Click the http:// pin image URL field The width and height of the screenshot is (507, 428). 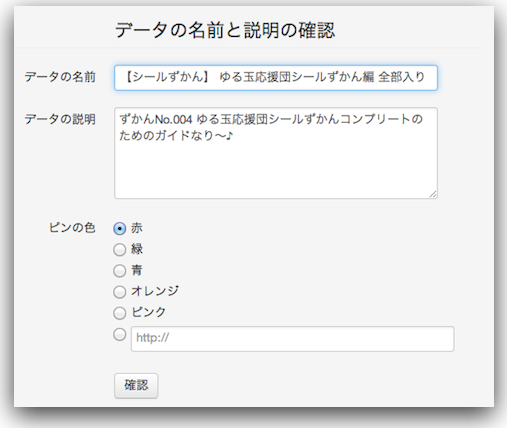coord(292,339)
